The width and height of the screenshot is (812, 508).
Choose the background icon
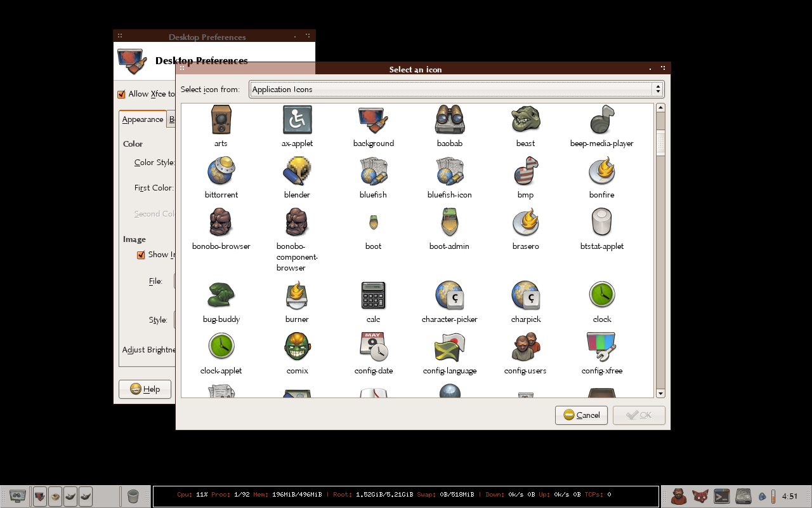point(373,119)
